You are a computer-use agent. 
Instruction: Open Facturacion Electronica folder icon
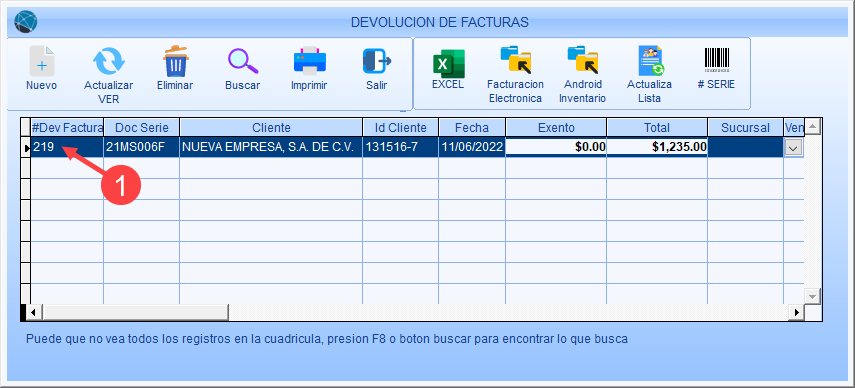click(515, 60)
